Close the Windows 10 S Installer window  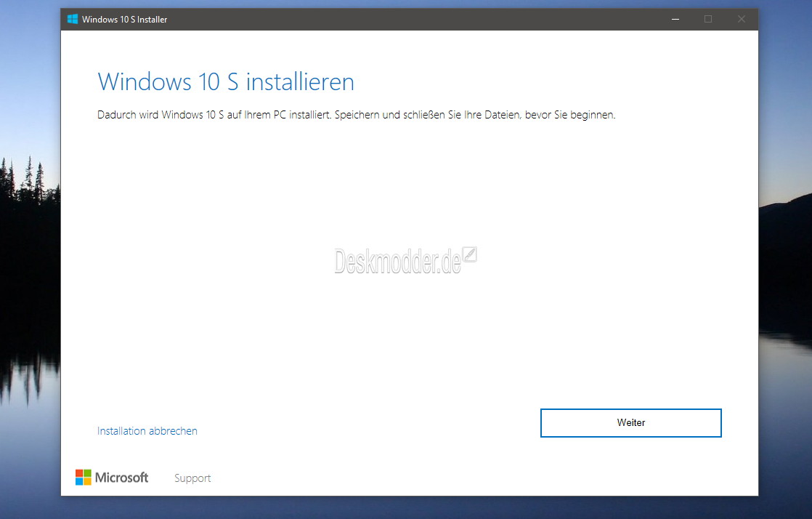pos(741,19)
